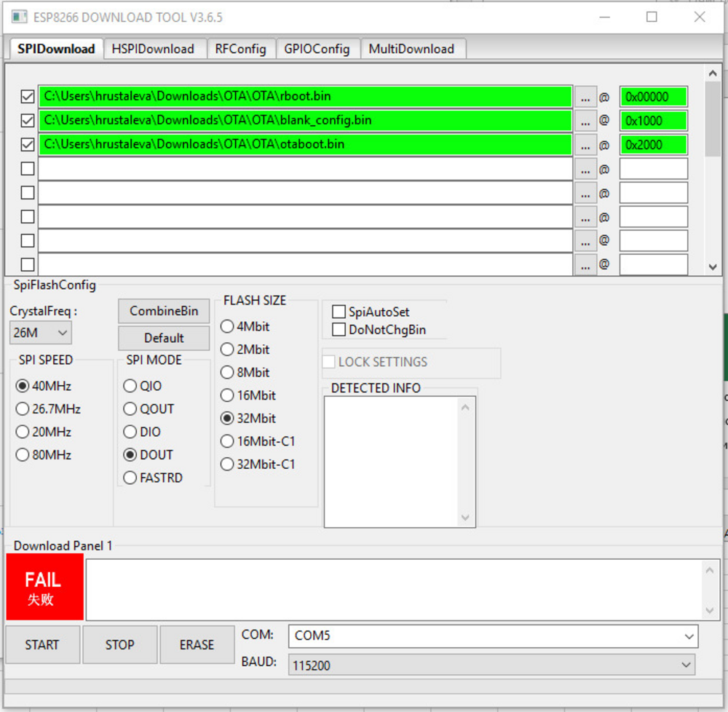Open the CrystalFreq 26M dropdown
Image resolution: width=728 pixels, height=712 pixels.
coord(40,333)
